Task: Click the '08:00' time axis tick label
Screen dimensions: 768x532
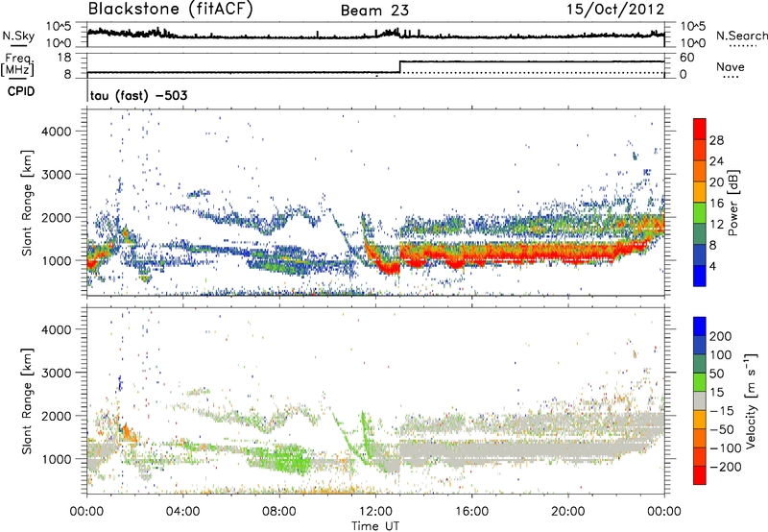Action: [279, 512]
